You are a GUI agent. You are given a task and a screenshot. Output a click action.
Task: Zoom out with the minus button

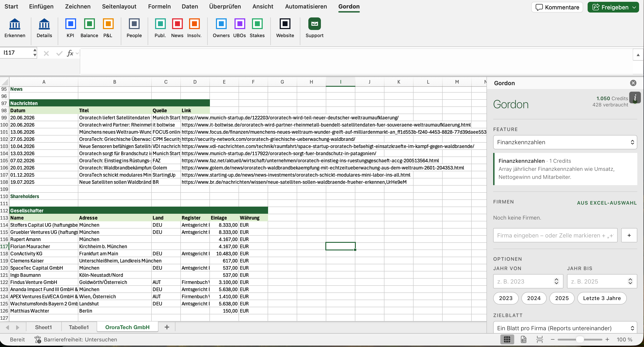[x=552, y=339]
